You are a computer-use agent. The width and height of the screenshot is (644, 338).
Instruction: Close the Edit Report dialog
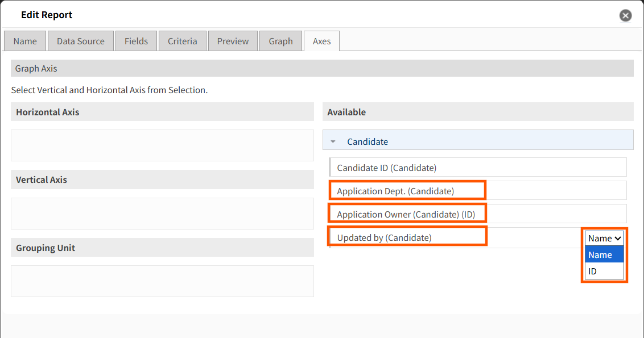pos(626,15)
